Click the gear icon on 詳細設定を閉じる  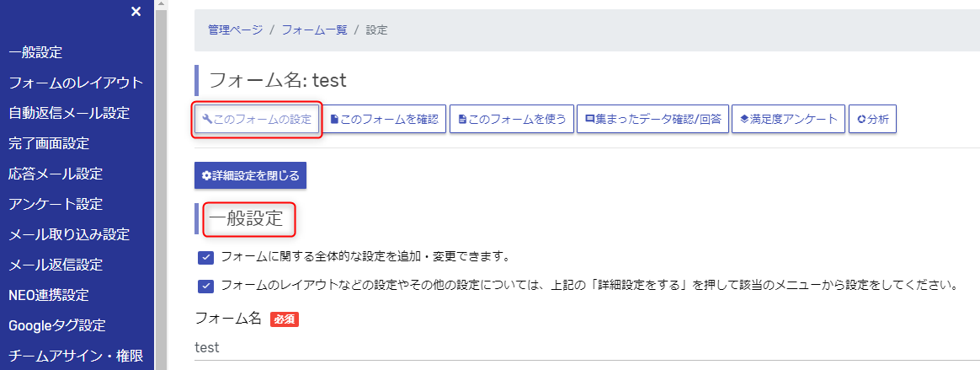tap(206, 176)
